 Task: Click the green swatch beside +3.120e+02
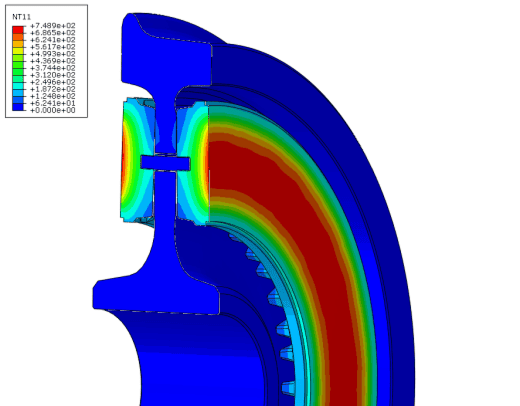coord(18,72)
